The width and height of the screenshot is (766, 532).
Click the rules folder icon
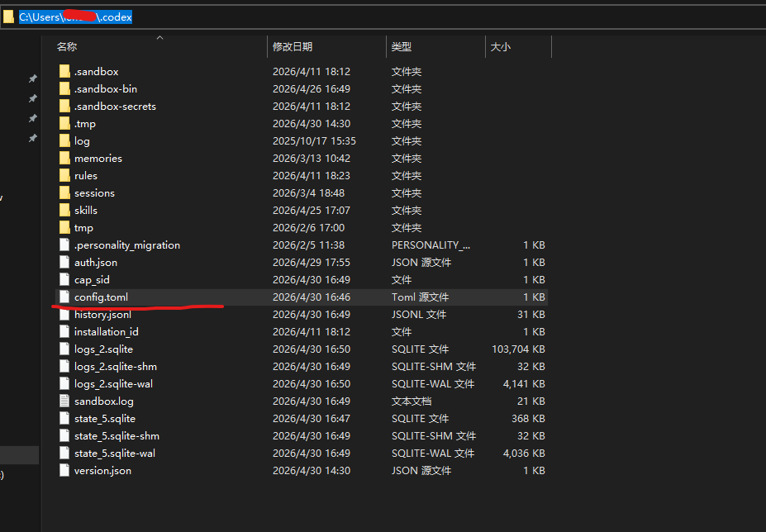point(64,175)
